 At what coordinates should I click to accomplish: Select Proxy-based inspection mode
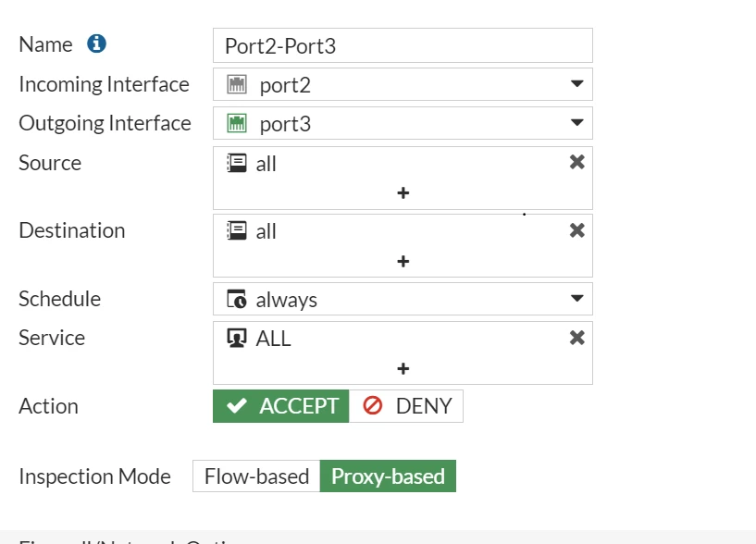388,476
